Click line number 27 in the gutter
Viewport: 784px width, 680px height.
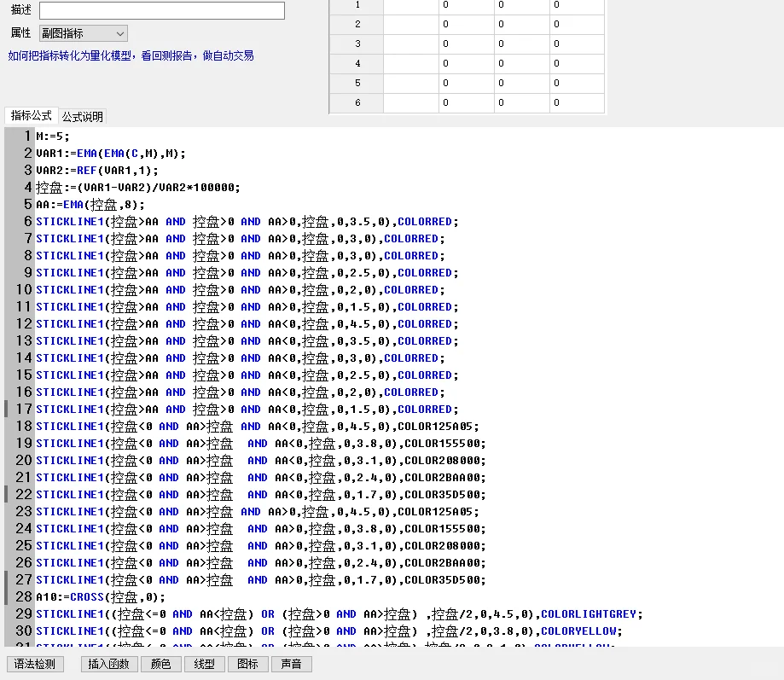click(24, 579)
